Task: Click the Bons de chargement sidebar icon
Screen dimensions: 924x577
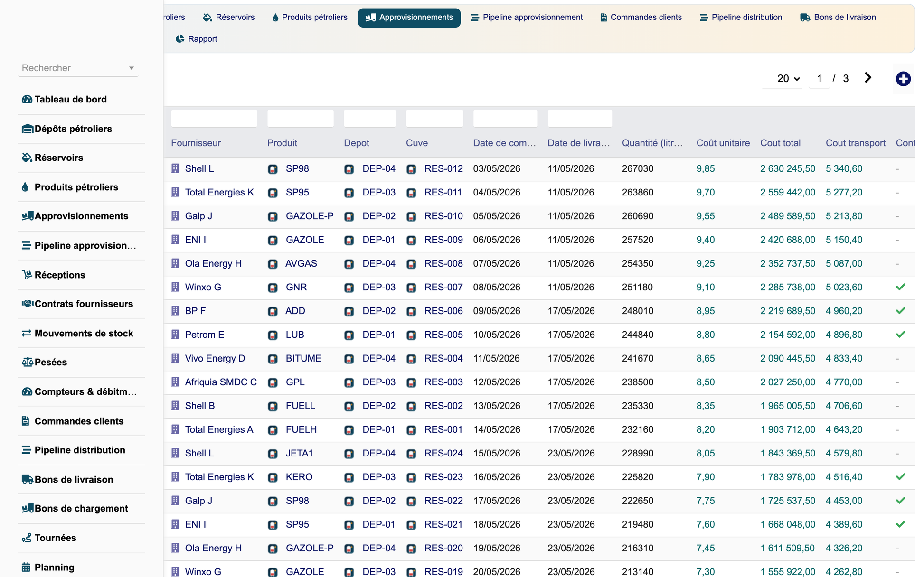Action: [27, 508]
